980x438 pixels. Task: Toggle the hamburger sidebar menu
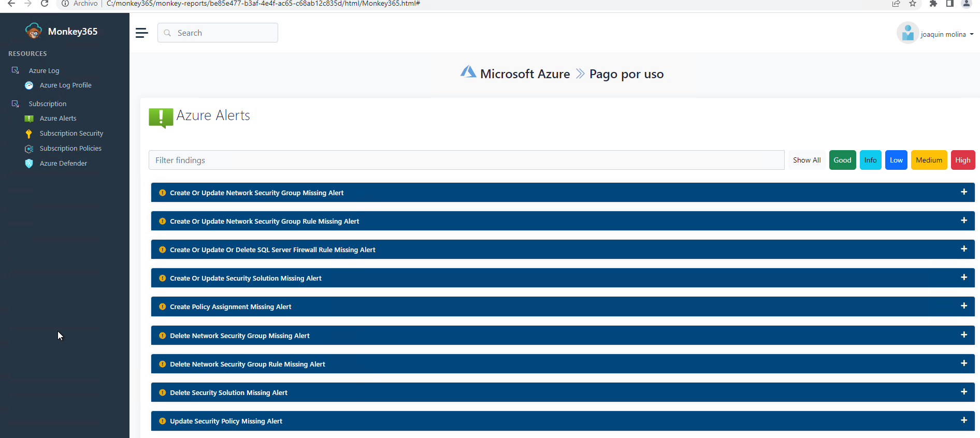tap(141, 33)
